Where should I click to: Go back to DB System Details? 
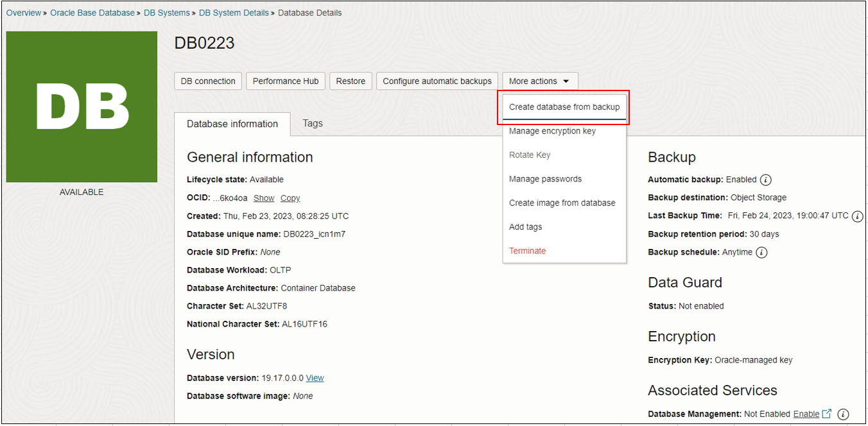tap(234, 13)
